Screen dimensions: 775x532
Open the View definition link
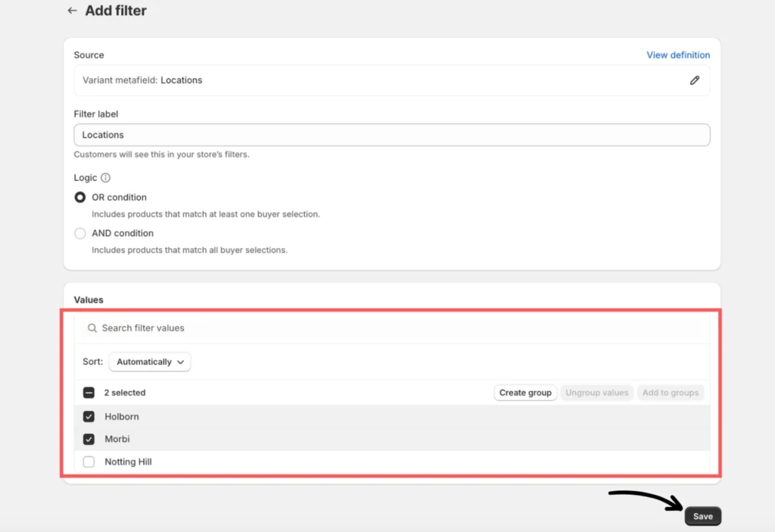click(x=677, y=55)
